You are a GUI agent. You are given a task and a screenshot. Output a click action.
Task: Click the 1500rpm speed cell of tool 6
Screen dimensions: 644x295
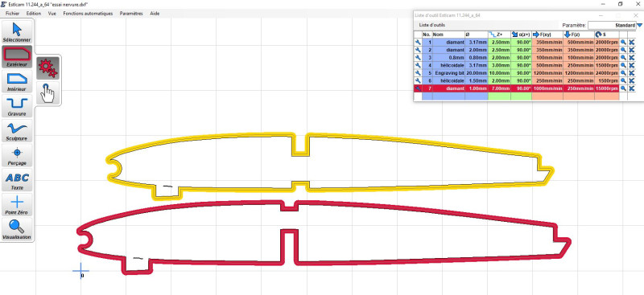[607, 81]
